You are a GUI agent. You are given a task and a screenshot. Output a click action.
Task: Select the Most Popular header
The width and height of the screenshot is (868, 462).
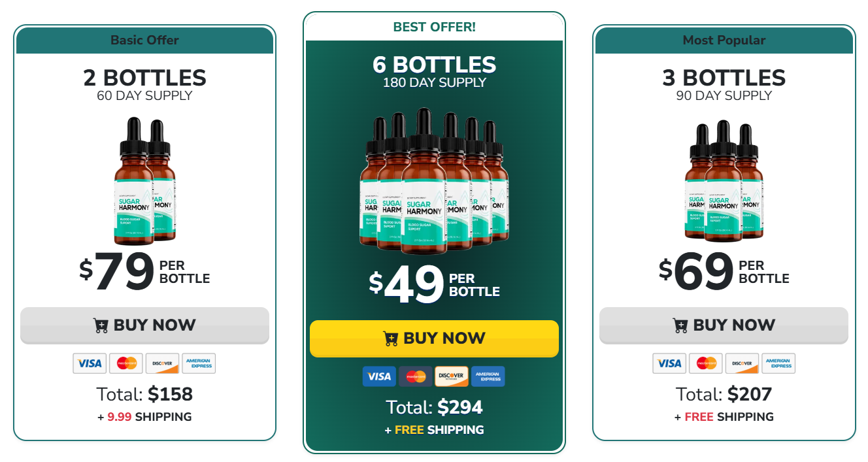pyautogui.click(x=724, y=40)
